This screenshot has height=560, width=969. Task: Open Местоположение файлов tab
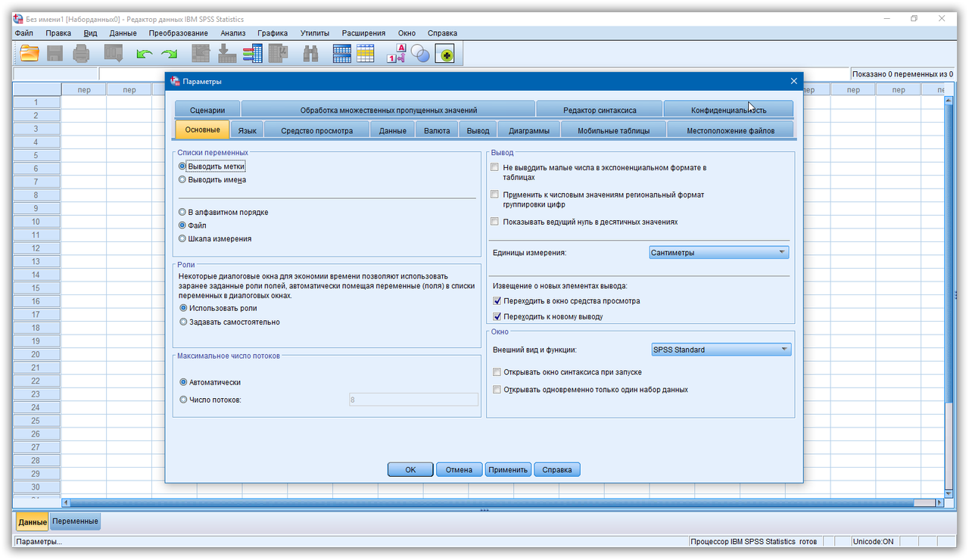[731, 130]
